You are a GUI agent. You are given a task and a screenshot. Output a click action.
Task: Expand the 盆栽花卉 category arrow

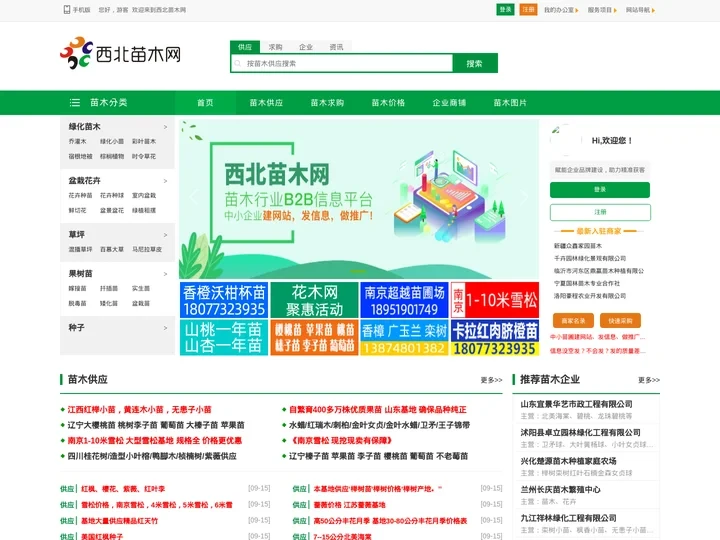[166, 181]
